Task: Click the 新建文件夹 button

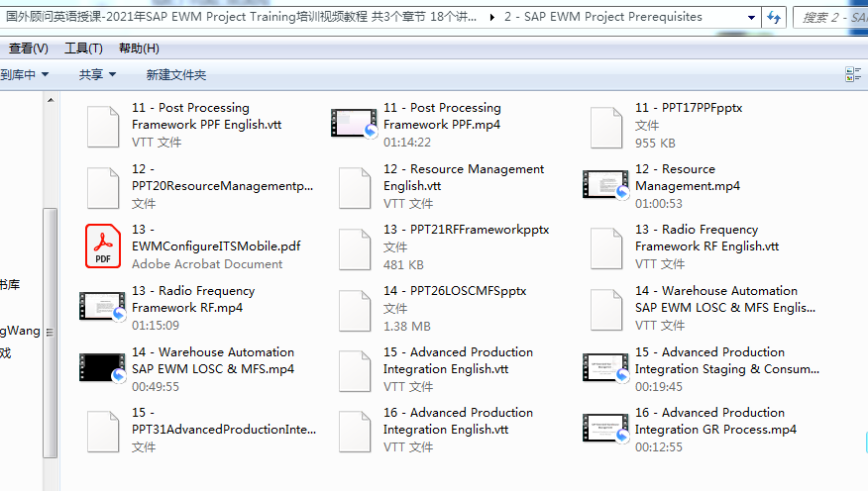Action: 176,74
